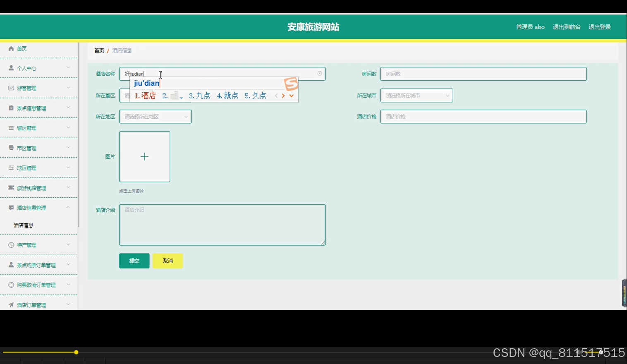Collapse the 酒店信息管理 sidebar menu
627x364 pixels.
pyautogui.click(x=68, y=207)
